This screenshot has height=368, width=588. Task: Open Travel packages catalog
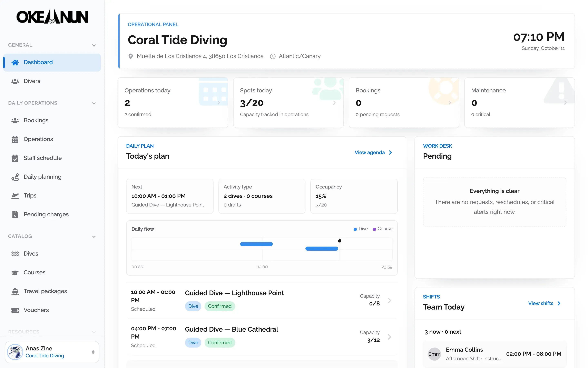click(x=52, y=291)
